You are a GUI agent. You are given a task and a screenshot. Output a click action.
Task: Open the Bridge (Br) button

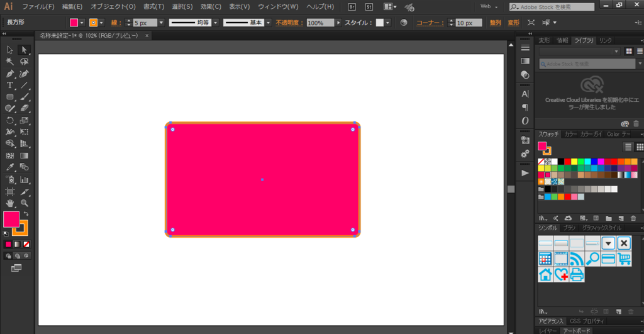pos(352,6)
